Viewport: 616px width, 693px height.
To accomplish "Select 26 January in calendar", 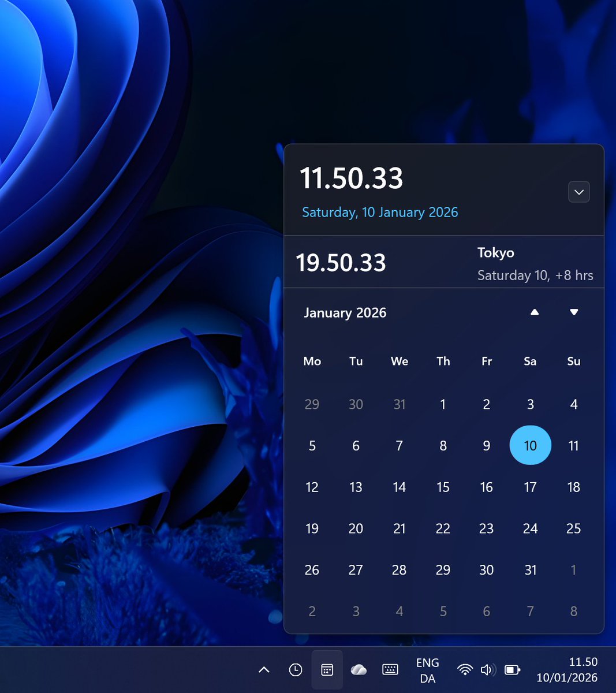I will pyautogui.click(x=312, y=570).
